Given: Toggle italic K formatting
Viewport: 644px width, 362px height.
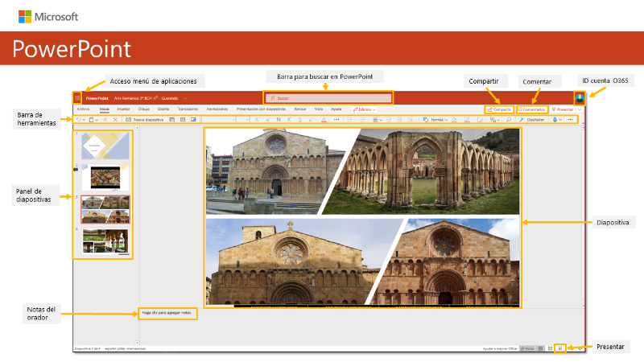Looking at the screenshot, I should click(x=289, y=119).
